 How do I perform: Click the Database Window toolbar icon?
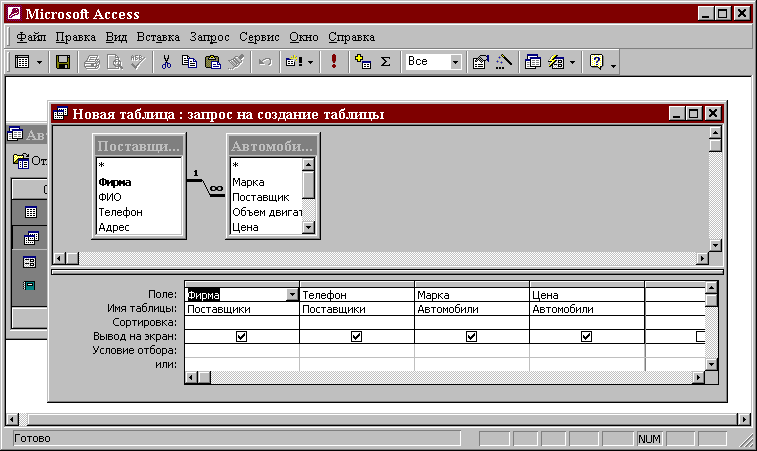coord(533,62)
